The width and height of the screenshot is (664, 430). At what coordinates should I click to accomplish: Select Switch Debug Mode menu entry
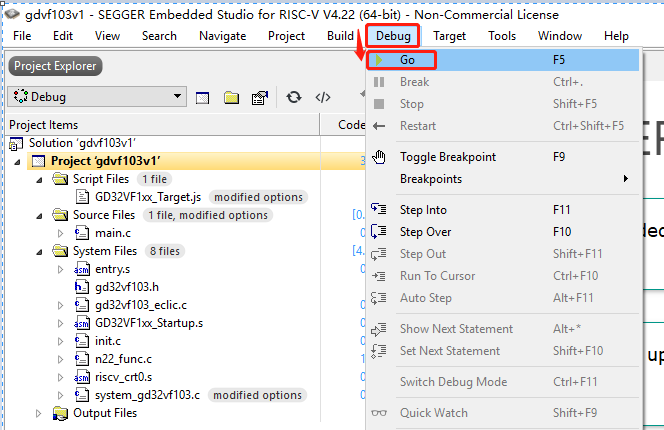[x=505, y=382]
